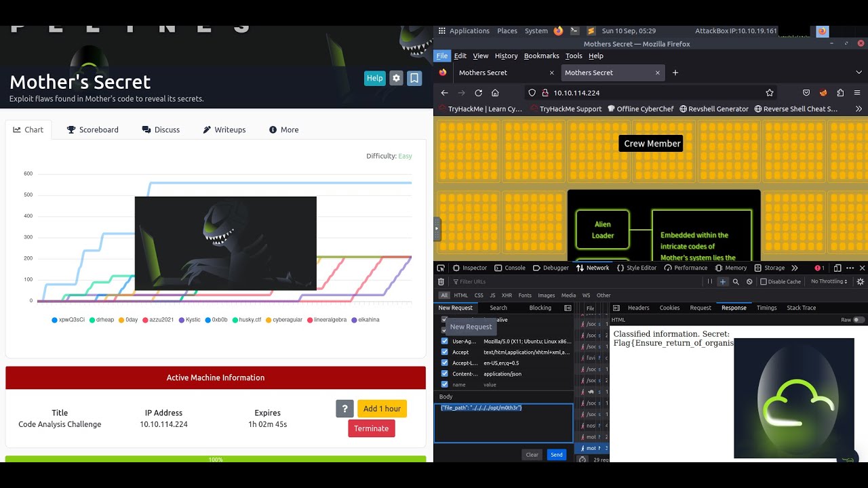Uncheck the Accept header checkbox
Viewport: 868px width, 488px height.
pyautogui.click(x=445, y=352)
